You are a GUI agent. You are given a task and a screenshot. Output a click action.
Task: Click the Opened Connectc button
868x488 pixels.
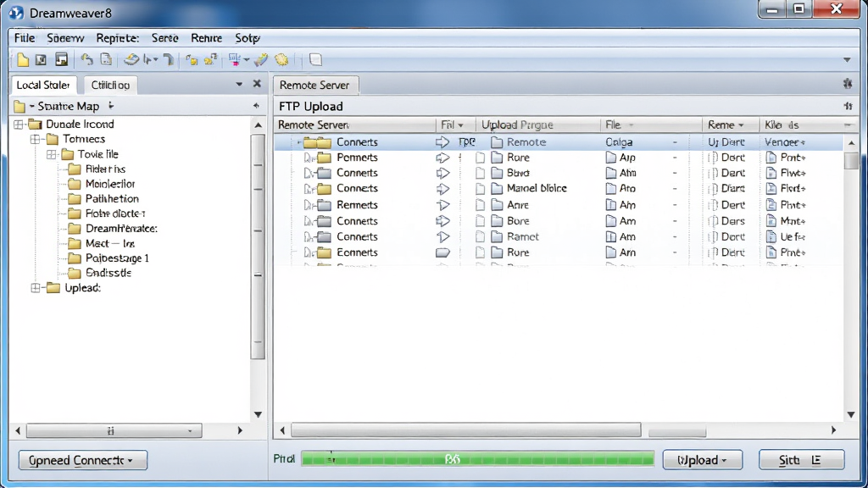[83, 460]
